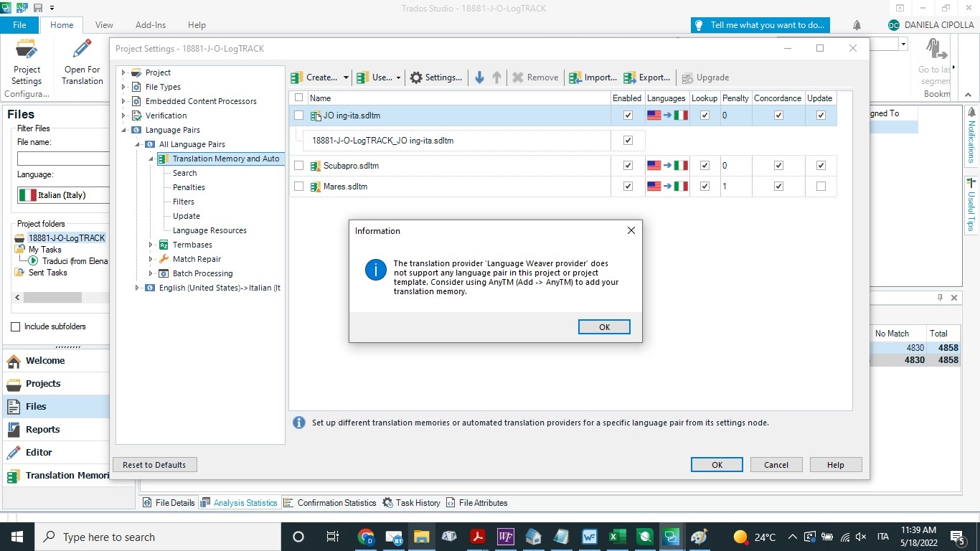
Task: Click OK in the Information dialog
Action: pyautogui.click(x=604, y=327)
